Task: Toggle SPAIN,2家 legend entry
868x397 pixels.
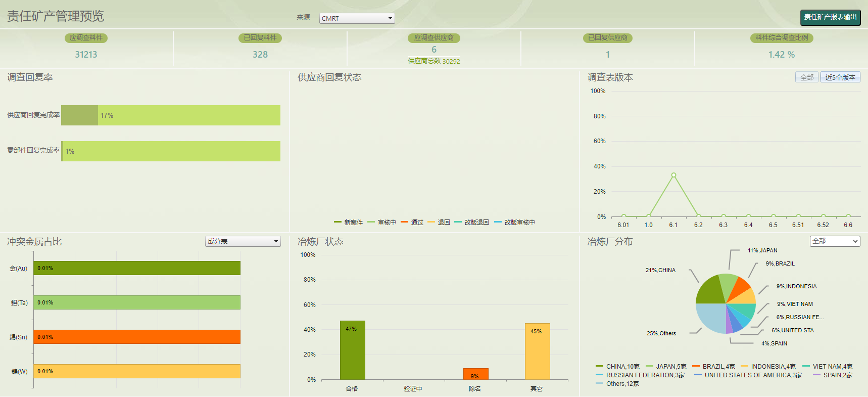Action: tap(833, 375)
